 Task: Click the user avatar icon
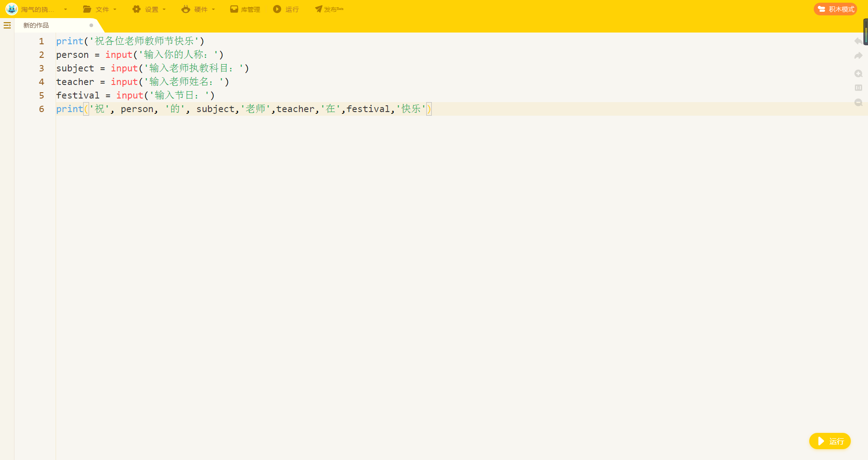click(x=11, y=9)
